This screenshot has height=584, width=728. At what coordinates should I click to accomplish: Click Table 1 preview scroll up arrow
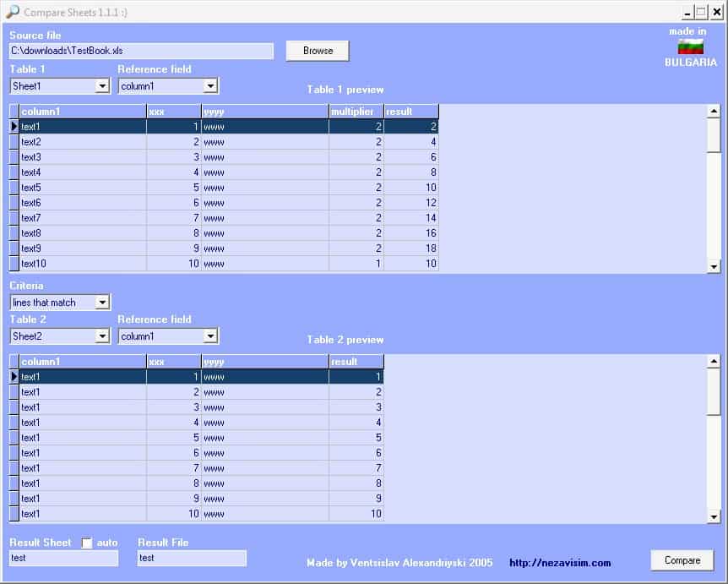tap(714, 111)
